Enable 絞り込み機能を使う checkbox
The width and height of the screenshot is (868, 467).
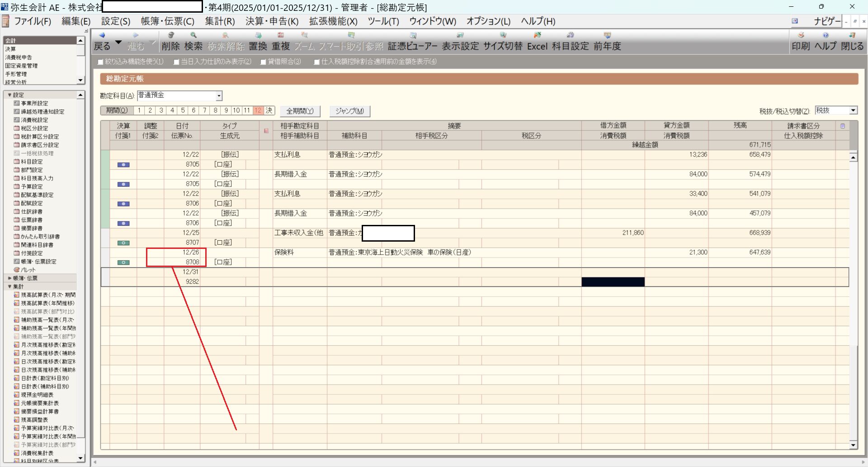point(101,62)
